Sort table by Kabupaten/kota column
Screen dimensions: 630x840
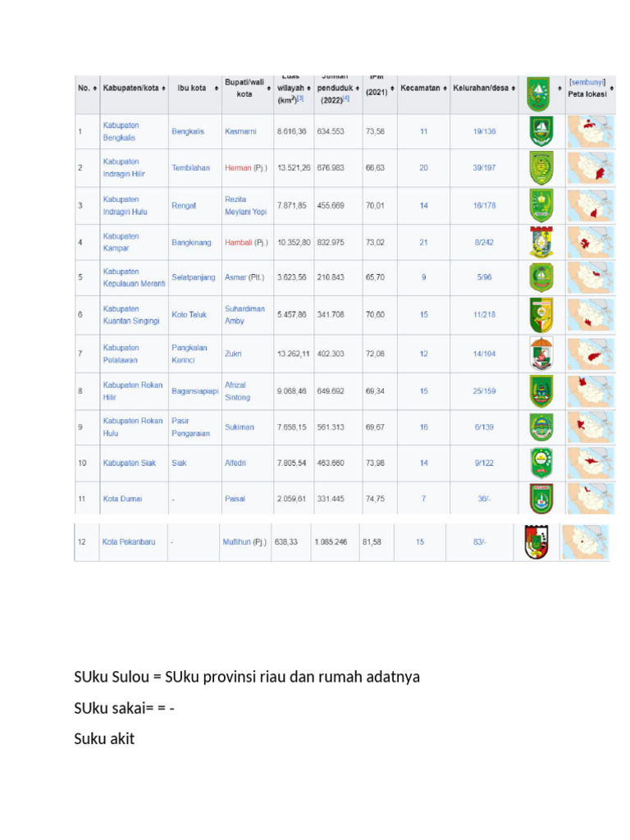(164, 89)
